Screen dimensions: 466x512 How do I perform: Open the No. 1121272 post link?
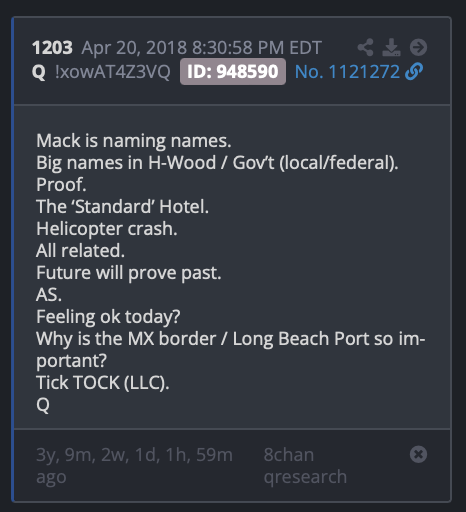(x=347, y=72)
